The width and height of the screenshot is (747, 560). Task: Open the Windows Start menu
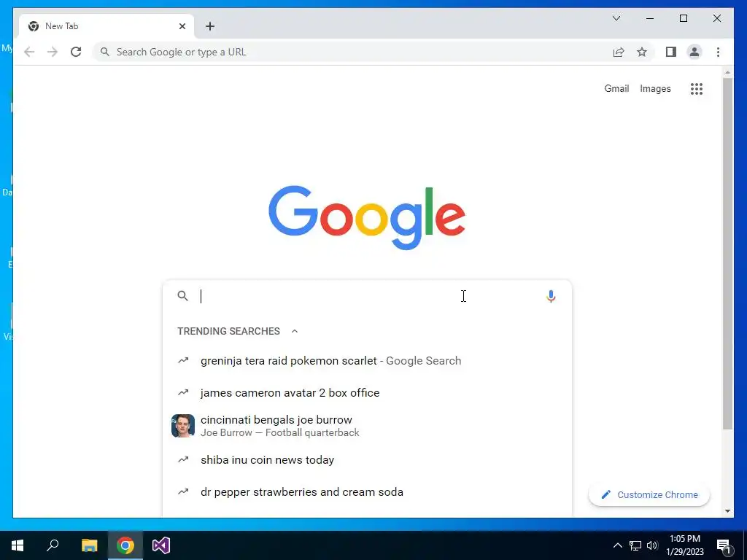[18, 545]
